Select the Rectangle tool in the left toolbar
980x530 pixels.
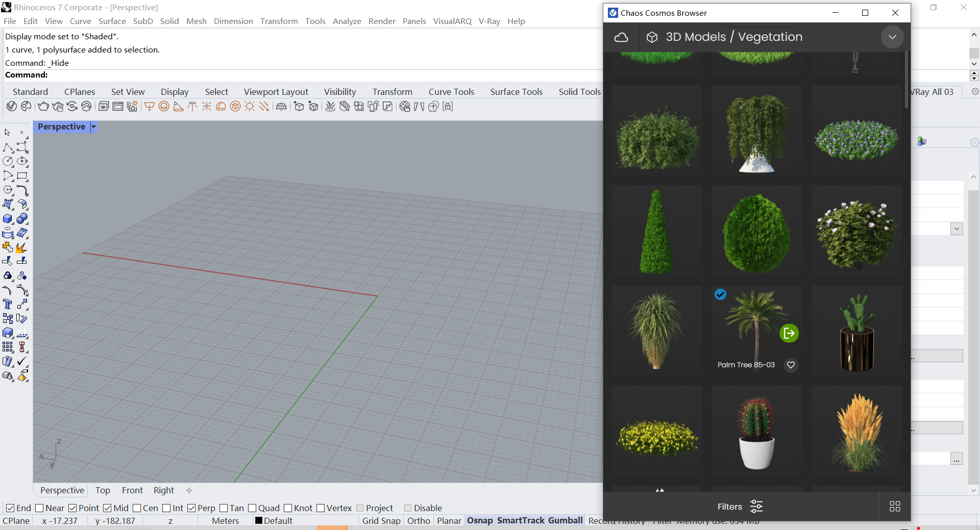click(22, 176)
